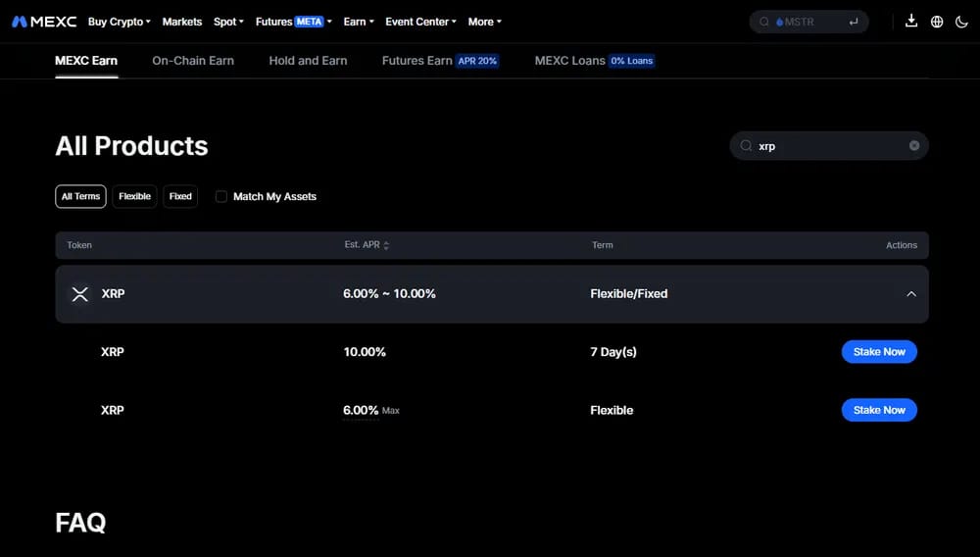The height and width of the screenshot is (557, 980).
Task: Switch to the MEXC Earn tab
Action: [86, 61]
